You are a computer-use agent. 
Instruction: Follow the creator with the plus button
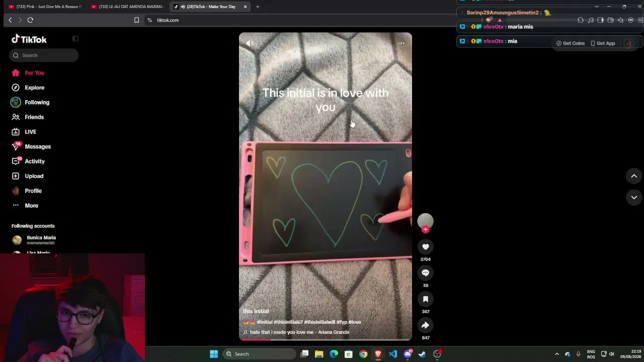point(426,229)
